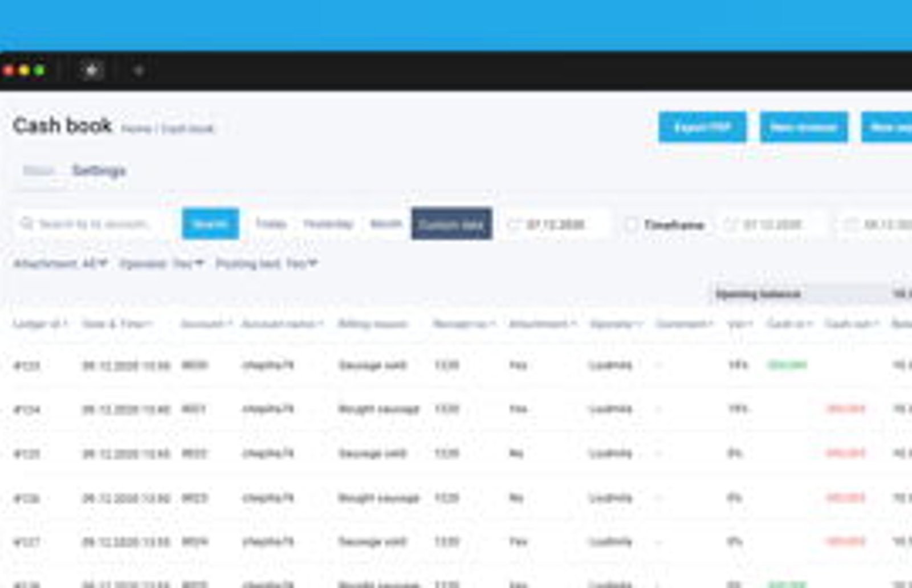
Task: Click Sausage sold in row #123
Action: point(372,365)
